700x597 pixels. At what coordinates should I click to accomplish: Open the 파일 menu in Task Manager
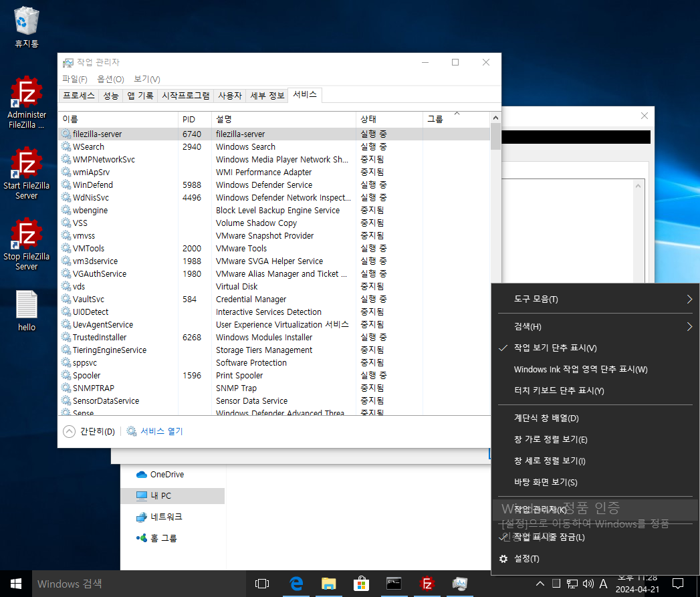coord(75,79)
